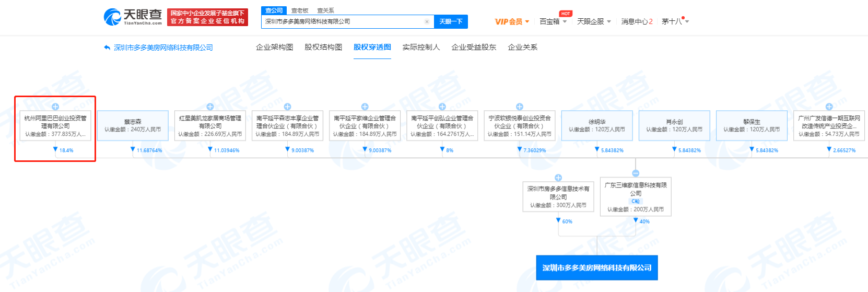868x292 pixels.
Task: Open the 实际控制人 tab
Action: (421, 47)
